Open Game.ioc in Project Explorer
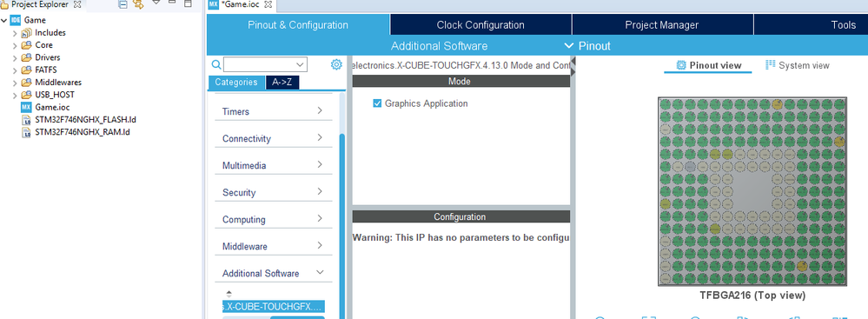The image size is (868, 319). click(x=45, y=107)
